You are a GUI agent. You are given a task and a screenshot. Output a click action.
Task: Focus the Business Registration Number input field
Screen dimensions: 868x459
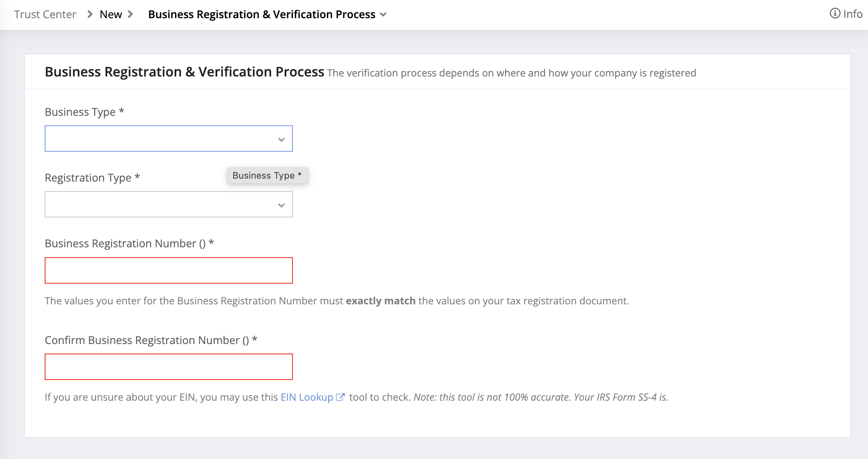pos(168,270)
